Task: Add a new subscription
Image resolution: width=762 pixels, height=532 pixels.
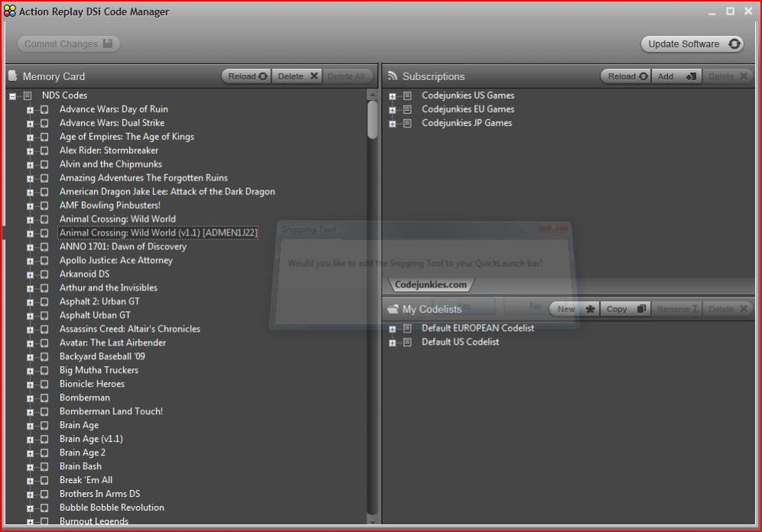Action: (x=676, y=76)
